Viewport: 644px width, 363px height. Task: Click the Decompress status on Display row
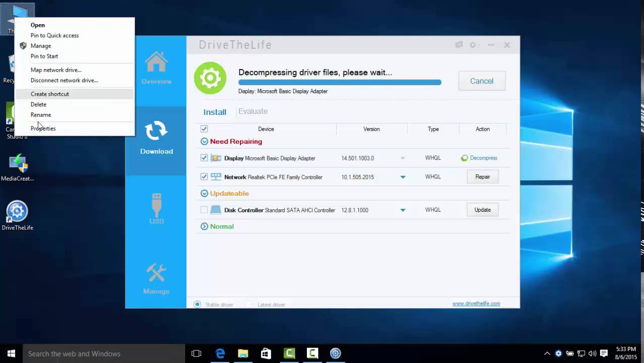[x=479, y=158]
